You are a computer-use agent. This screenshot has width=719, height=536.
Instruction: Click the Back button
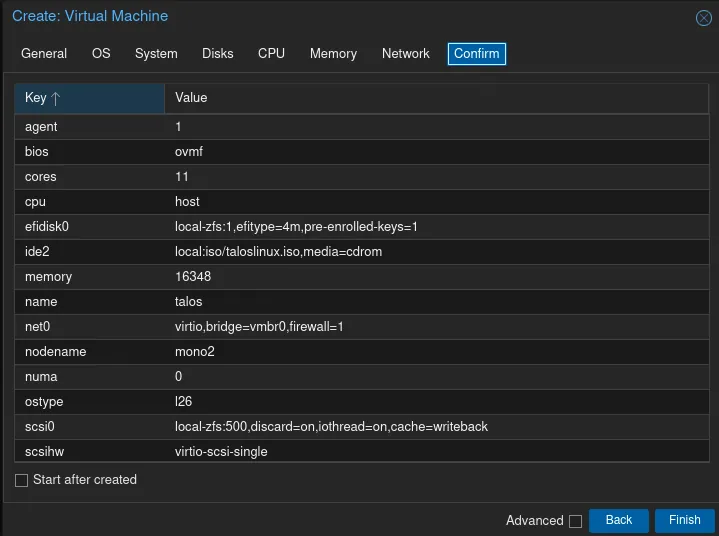pos(619,520)
